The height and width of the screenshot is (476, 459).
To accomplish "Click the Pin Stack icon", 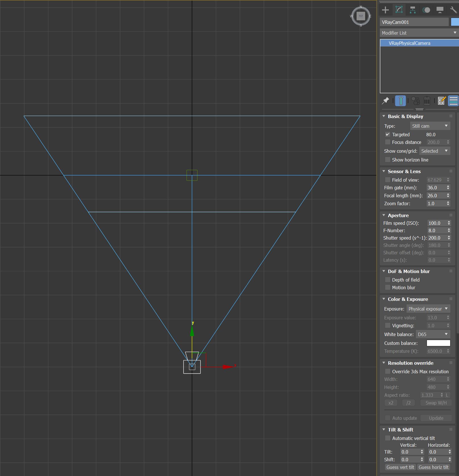I will click(386, 101).
